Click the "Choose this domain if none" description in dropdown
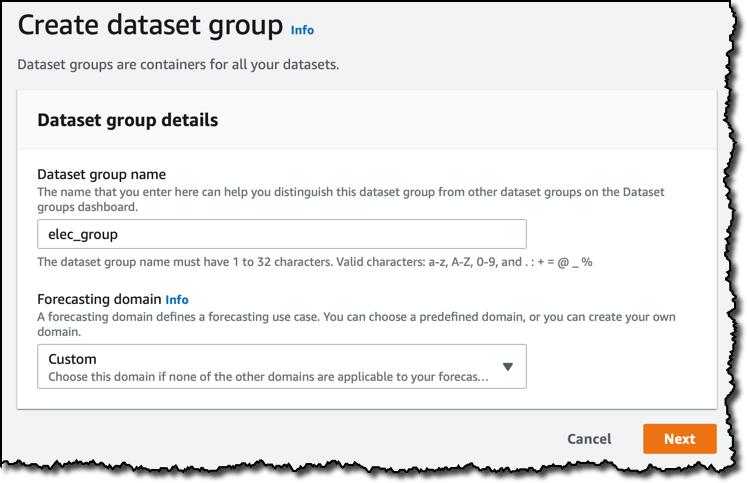The height and width of the screenshot is (483, 747). tap(264, 378)
